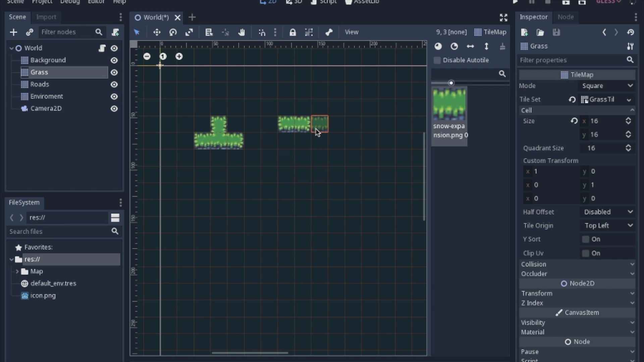This screenshot has height=362, width=644.
Task: Enable the lock selected node icon
Action: (293, 32)
